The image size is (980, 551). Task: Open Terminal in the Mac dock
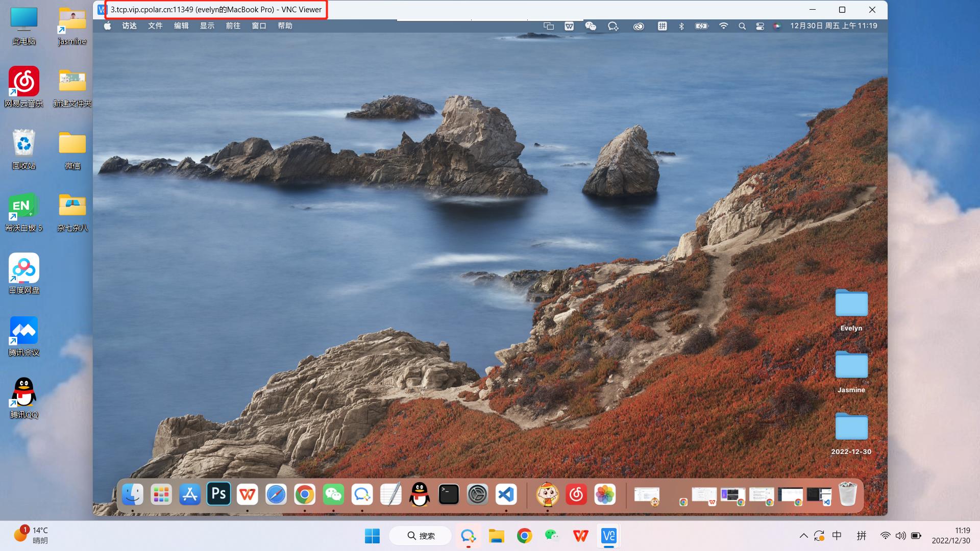(449, 494)
